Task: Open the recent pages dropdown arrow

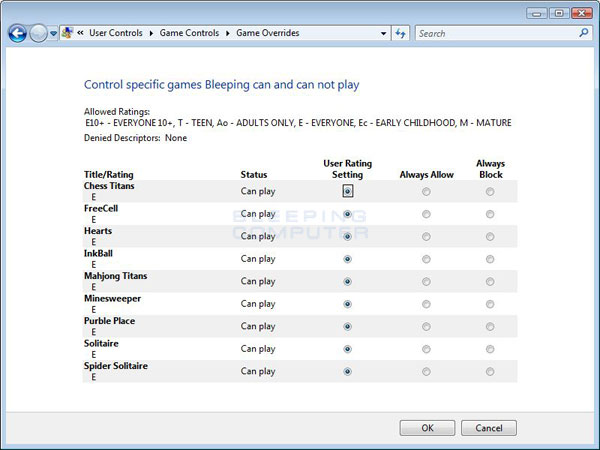Action: (54, 34)
